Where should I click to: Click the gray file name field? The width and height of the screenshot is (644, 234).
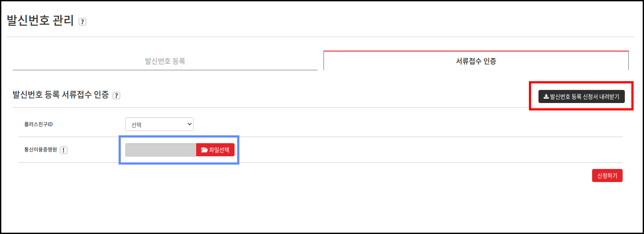point(160,150)
